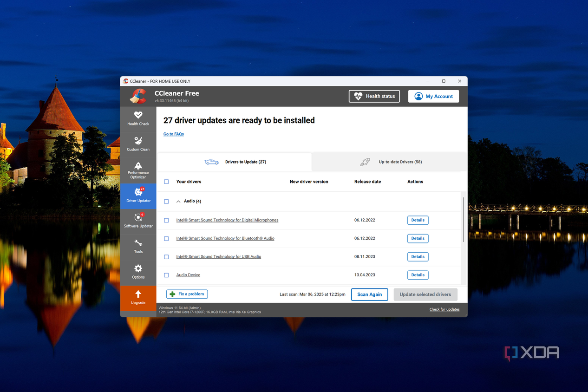The height and width of the screenshot is (392, 588).
Task: Open the Audio Device driver link
Action: click(188, 275)
